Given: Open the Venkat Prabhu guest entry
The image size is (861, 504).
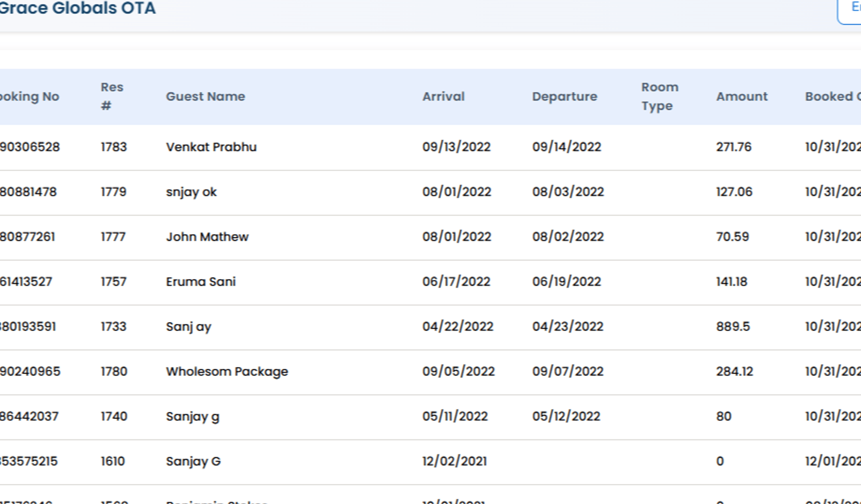Looking at the screenshot, I should (211, 147).
